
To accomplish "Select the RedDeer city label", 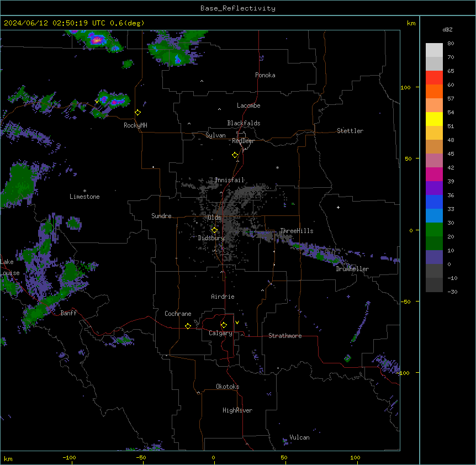I will pyautogui.click(x=243, y=141).
